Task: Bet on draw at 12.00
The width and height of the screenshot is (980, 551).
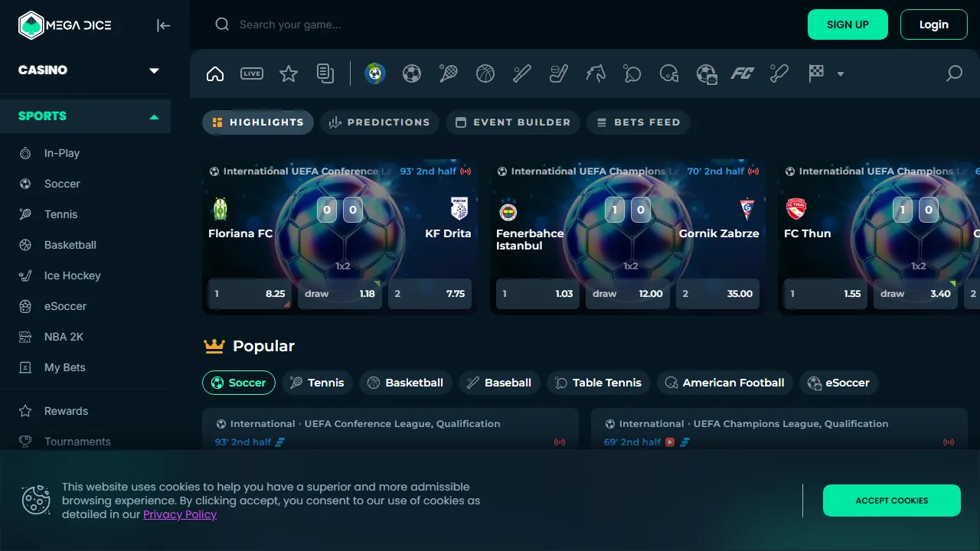Action: click(x=628, y=294)
